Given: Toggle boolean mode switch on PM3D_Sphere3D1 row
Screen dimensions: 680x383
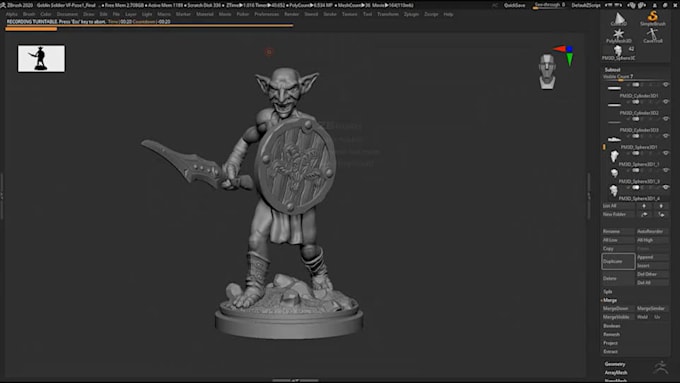Looking at the screenshot, I should click(636, 136).
